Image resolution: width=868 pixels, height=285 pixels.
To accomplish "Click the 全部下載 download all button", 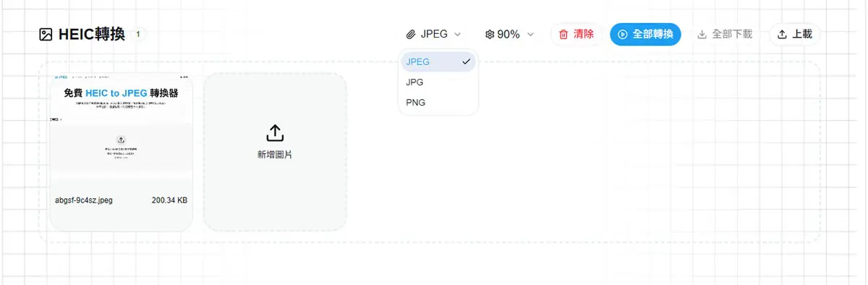I will click(724, 34).
